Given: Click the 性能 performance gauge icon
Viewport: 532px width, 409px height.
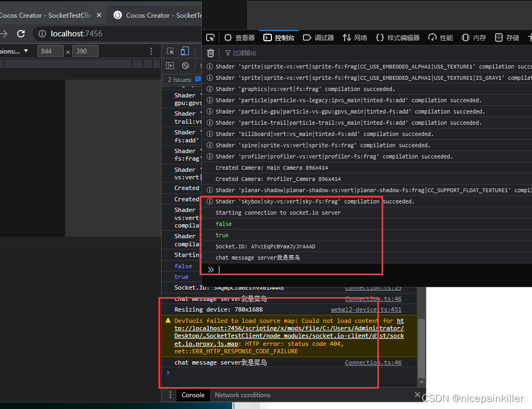Looking at the screenshot, I should pyautogui.click(x=433, y=37).
